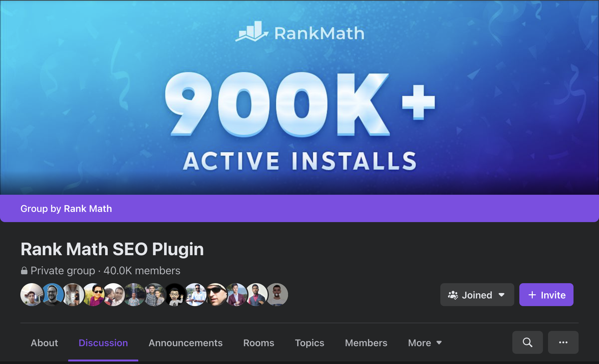Click the RankMath logo in the cover
Image resolution: width=599 pixels, height=364 pixels.
300,32
